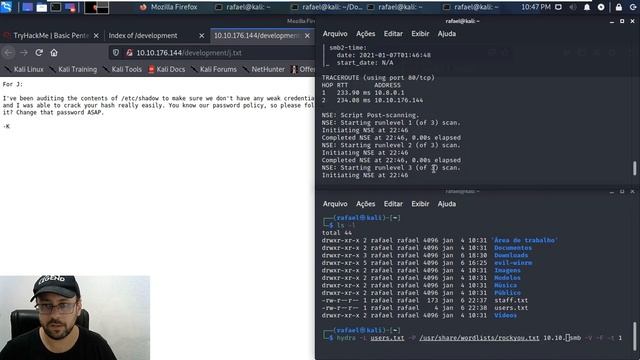Minimize the upper terminal window

[611, 21]
